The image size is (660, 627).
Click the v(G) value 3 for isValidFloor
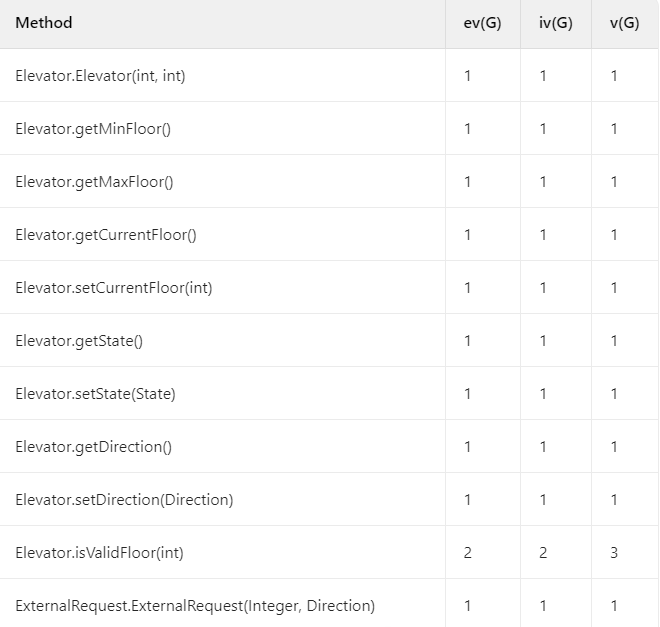point(614,553)
